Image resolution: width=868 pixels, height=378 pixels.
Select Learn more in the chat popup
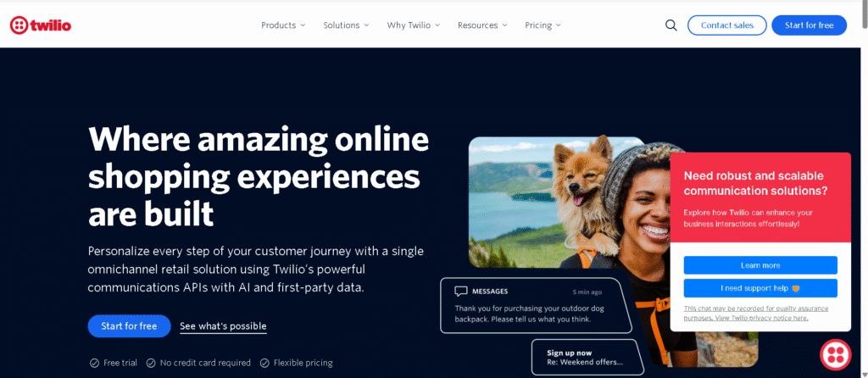point(760,265)
